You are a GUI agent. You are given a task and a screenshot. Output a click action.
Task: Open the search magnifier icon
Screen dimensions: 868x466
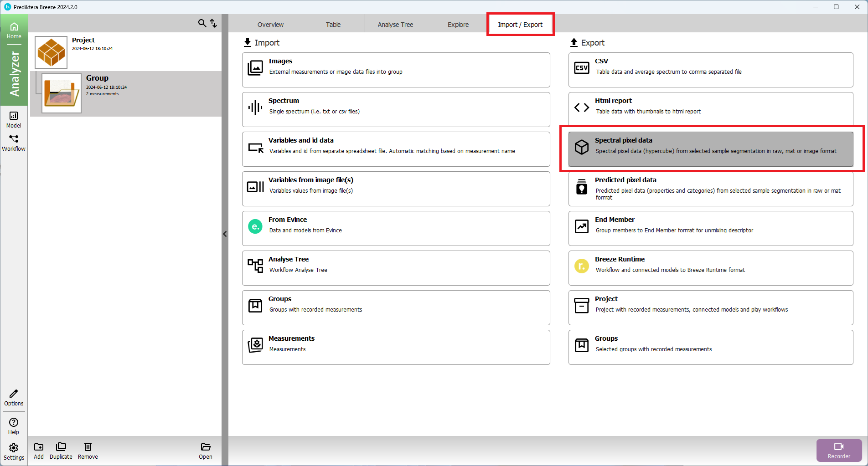click(x=202, y=23)
